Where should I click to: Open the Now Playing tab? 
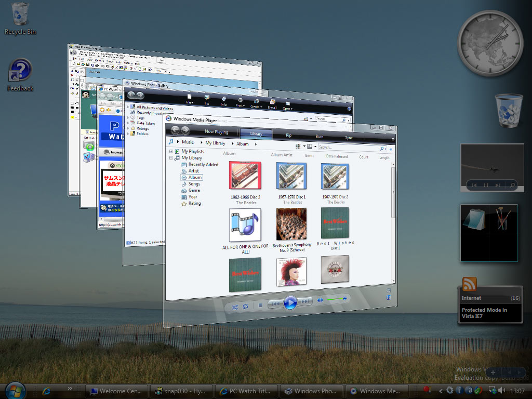(217, 131)
